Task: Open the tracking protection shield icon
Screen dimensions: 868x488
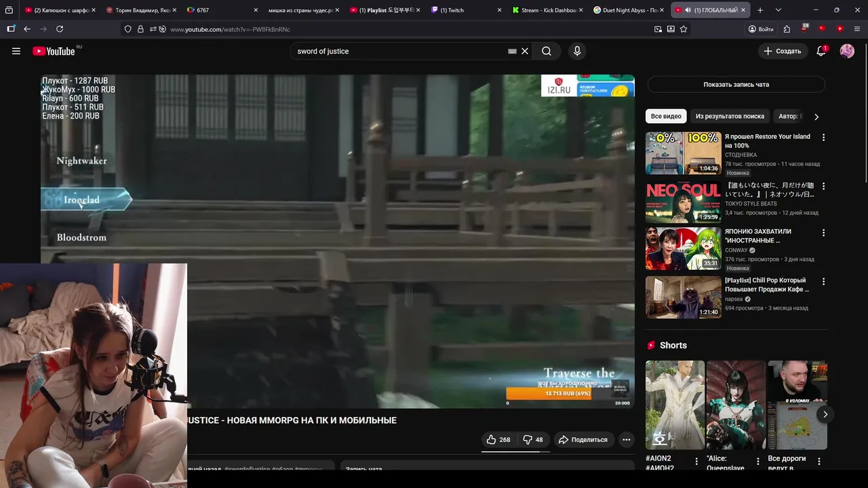Action: tap(127, 29)
